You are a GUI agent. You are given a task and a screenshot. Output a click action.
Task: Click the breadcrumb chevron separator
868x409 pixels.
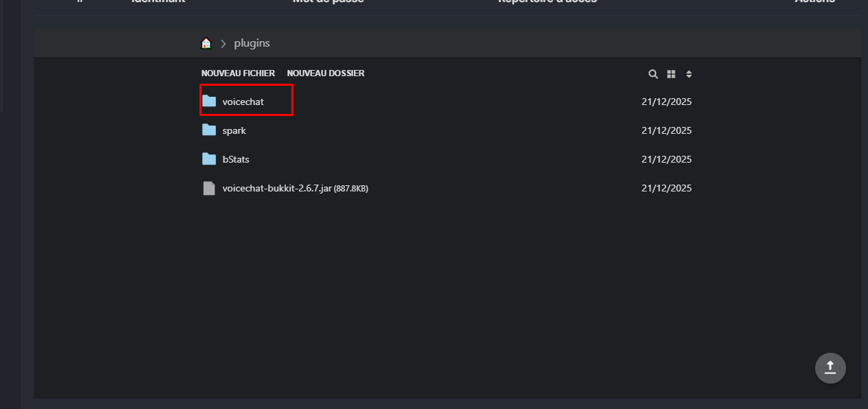coord(224,43)
